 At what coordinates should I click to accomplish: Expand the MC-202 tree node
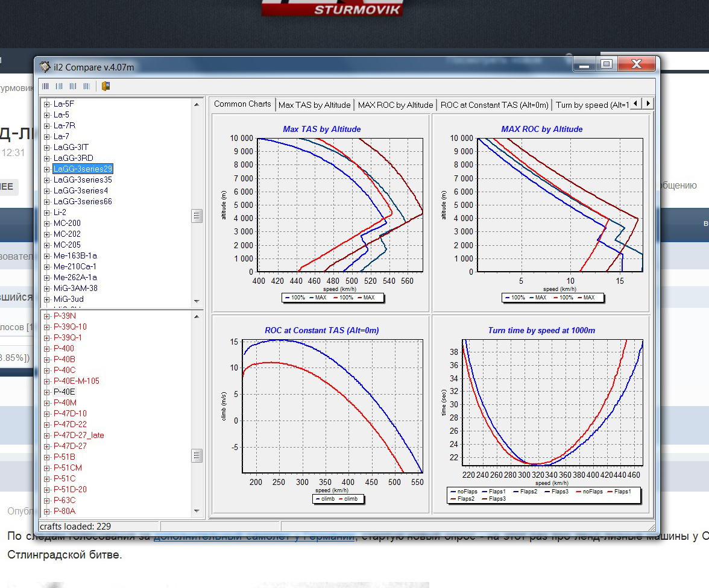coord(46,234)
